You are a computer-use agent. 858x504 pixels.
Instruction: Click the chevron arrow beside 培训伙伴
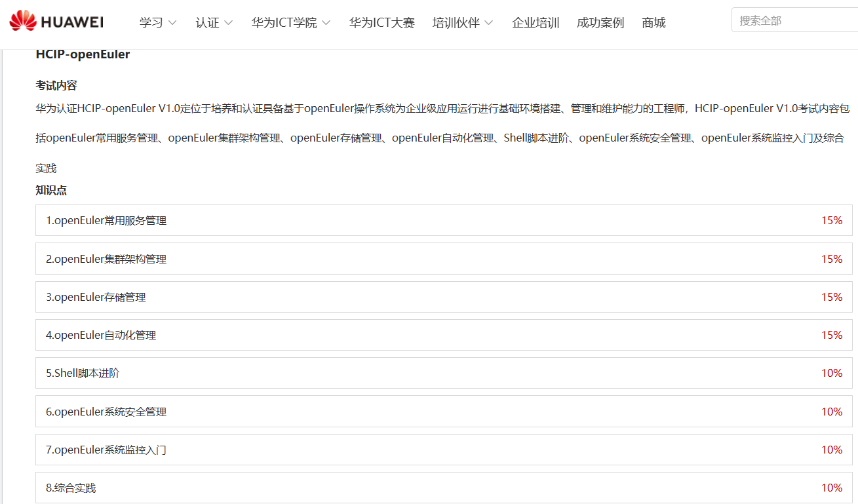(x=489, y=23)
